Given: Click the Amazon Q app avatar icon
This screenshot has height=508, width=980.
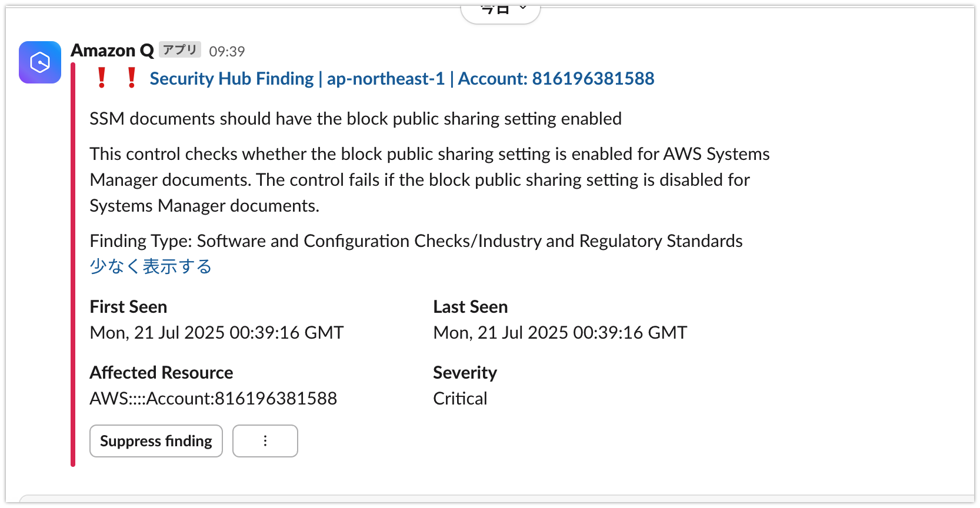Looking at the screenshot, I should coord(40,62).
